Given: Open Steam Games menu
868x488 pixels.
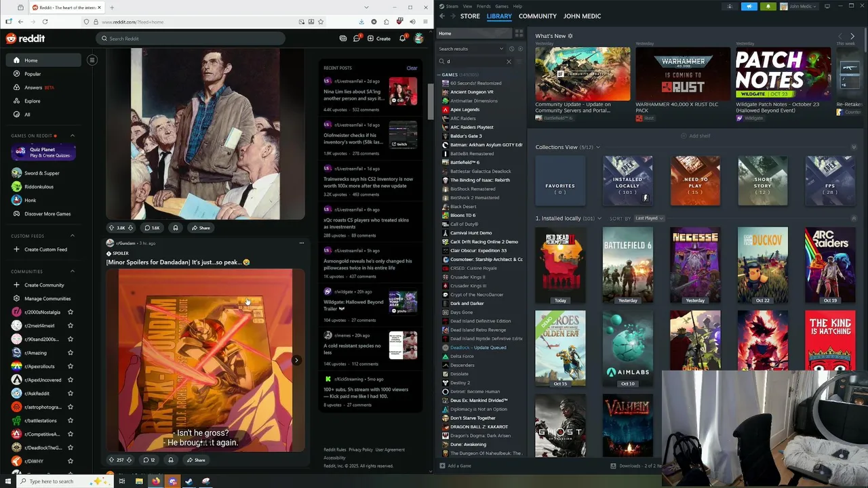Looking at the screenshot, I should (x=502, y=6).
